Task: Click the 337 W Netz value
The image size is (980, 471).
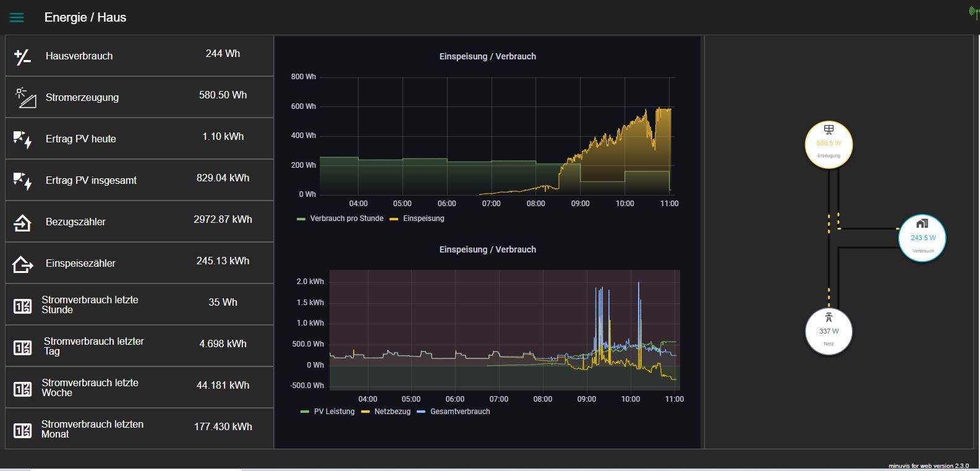Action: pyautogui.click(x=829, y=331)
